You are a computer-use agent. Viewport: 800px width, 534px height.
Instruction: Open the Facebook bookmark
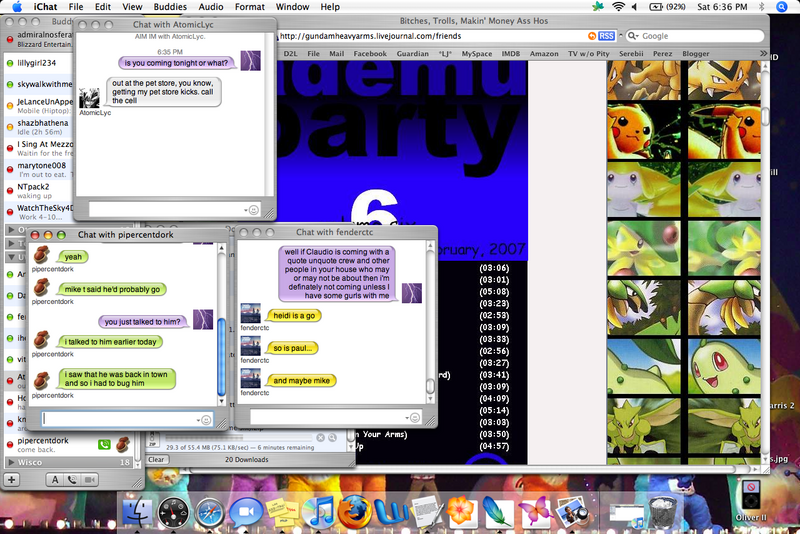370,54
